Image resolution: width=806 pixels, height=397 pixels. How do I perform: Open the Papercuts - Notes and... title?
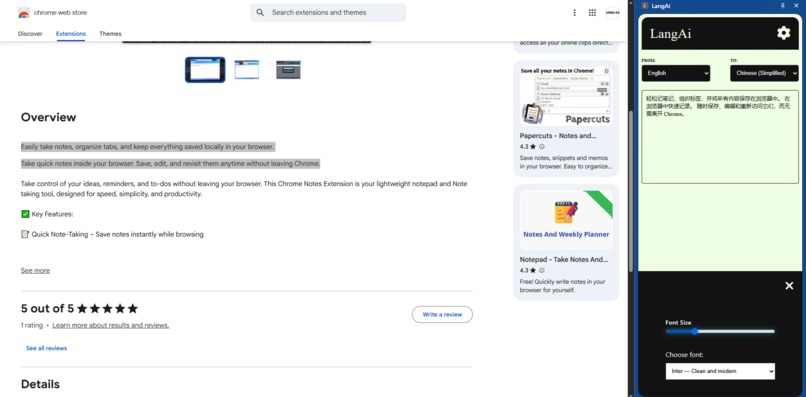(558, 136)
